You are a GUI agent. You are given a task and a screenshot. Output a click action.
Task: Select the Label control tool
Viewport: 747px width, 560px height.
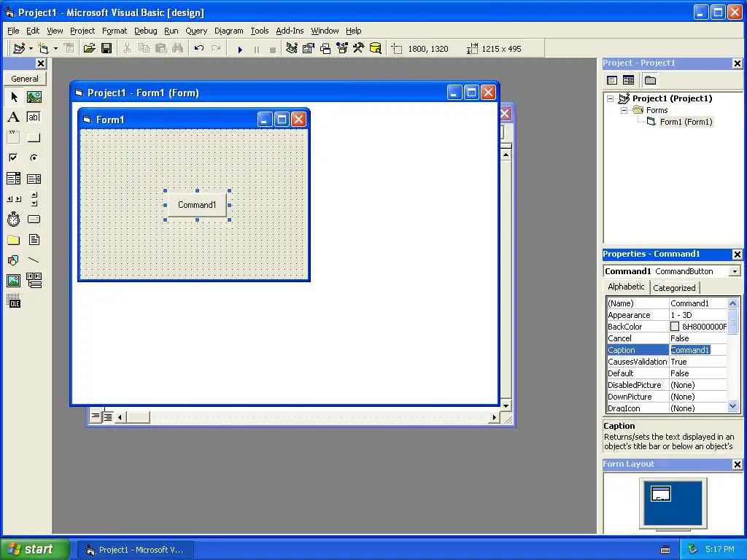click(x=14, y=117)
